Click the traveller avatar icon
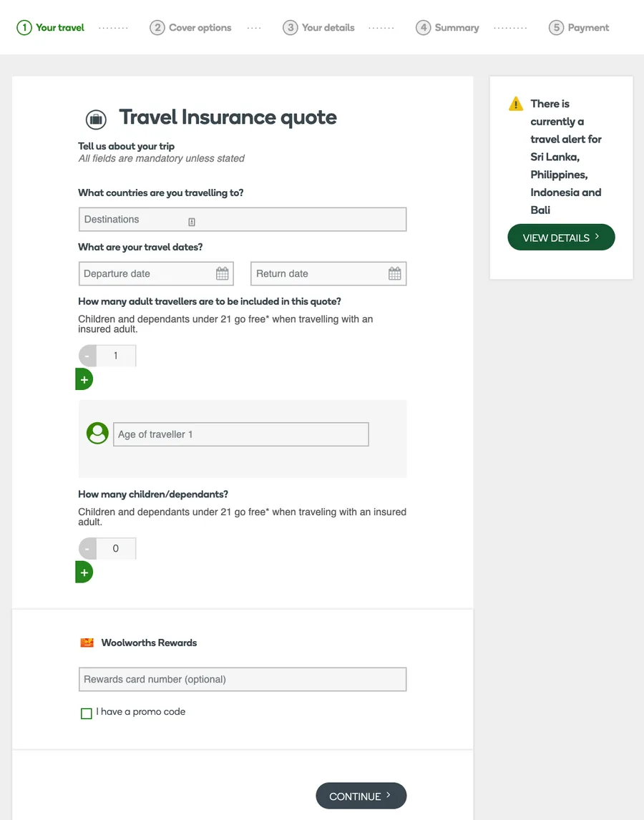The width and height of the screenshot is (644, 820). (97, 433)
